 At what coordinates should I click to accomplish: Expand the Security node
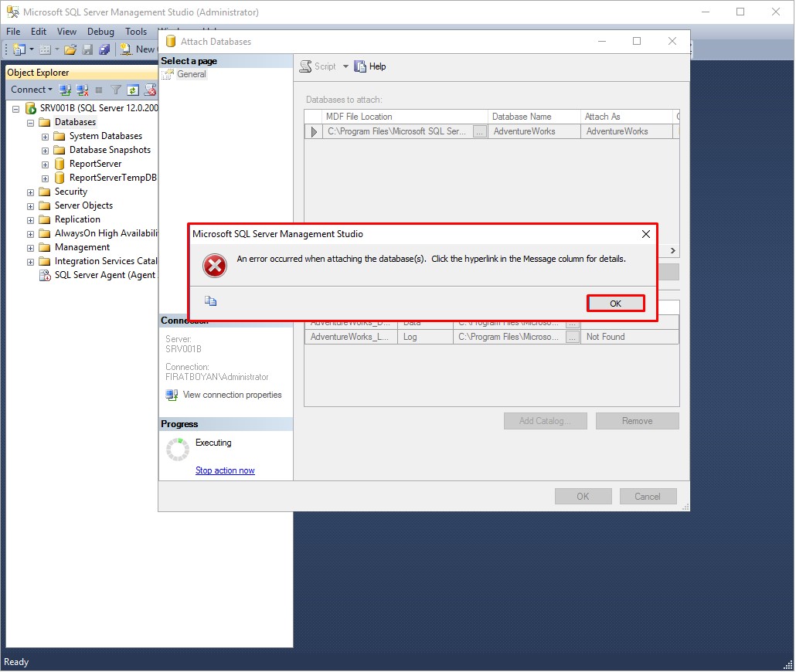pyautogui.click(x=30, y=193)
